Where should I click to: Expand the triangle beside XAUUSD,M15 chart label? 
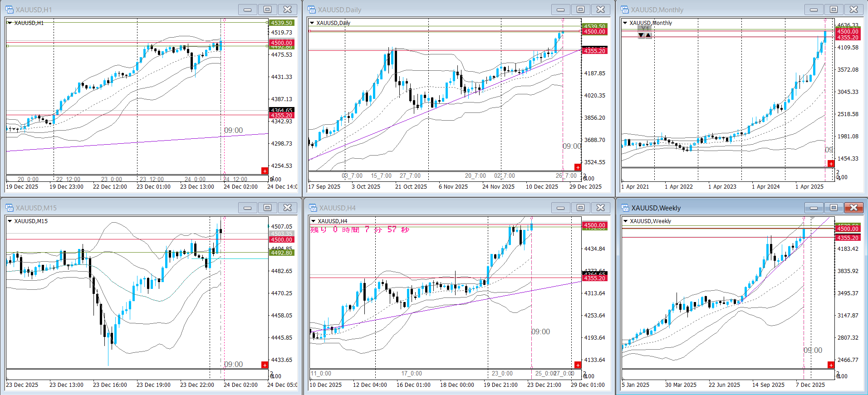[10, 221]
